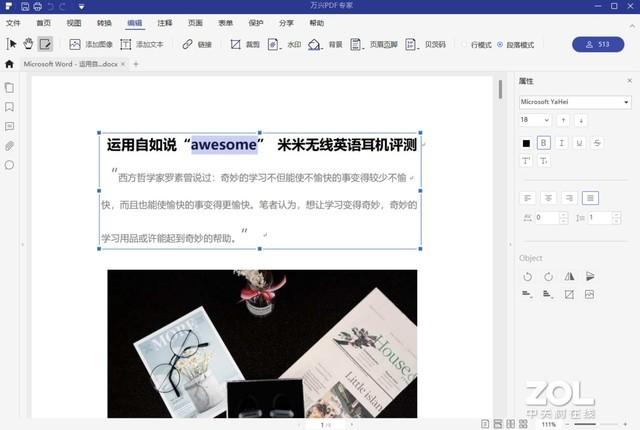Viewport: 640px width, 430px height.
Task: Increase font size with up arrow
Action: click(x=563, y=120)
